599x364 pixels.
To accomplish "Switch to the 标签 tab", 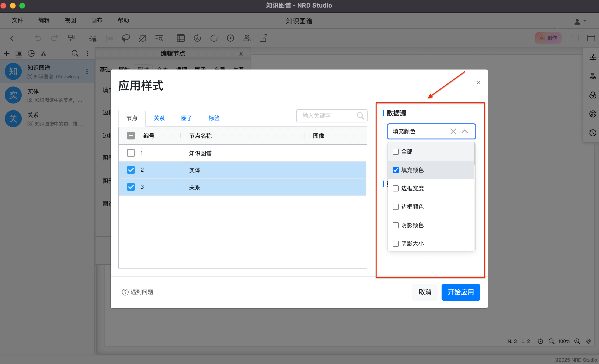I will [214, 118].
